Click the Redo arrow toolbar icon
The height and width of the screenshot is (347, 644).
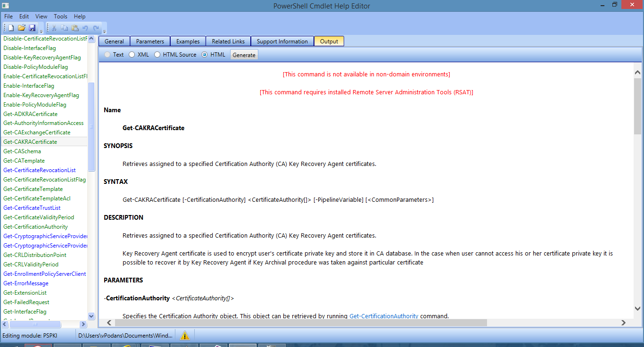[96, 28]
